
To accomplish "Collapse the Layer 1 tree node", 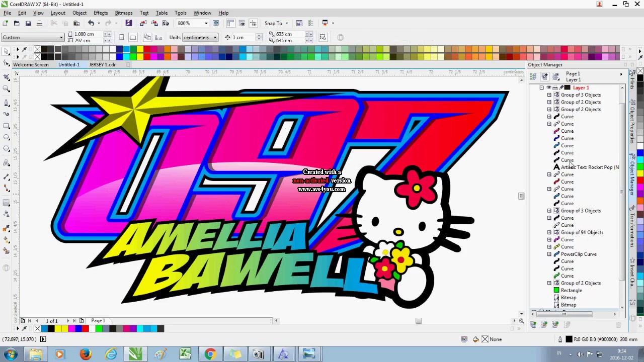I will [542, 87].
